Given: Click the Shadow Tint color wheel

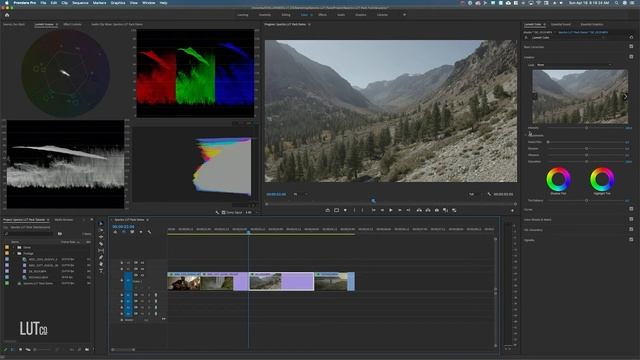Looking at the screenshot, I should pos(558,179).
